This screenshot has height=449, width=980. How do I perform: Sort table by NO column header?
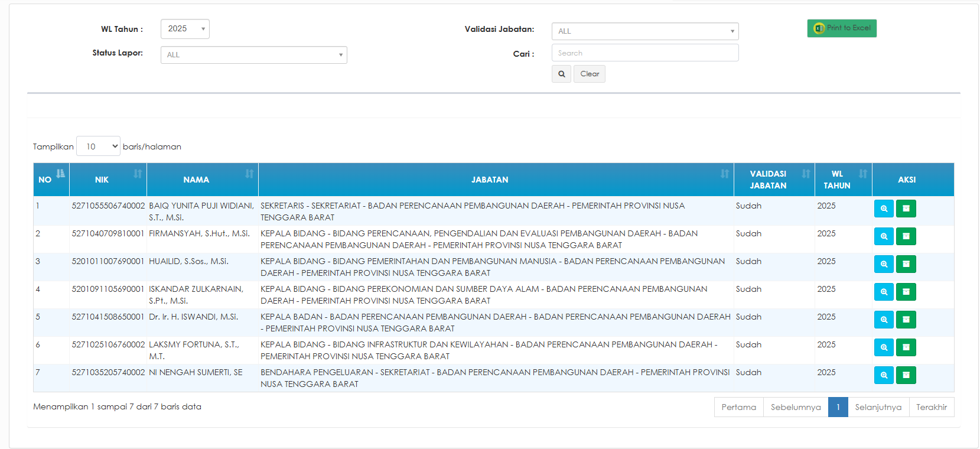coord(51,180)
